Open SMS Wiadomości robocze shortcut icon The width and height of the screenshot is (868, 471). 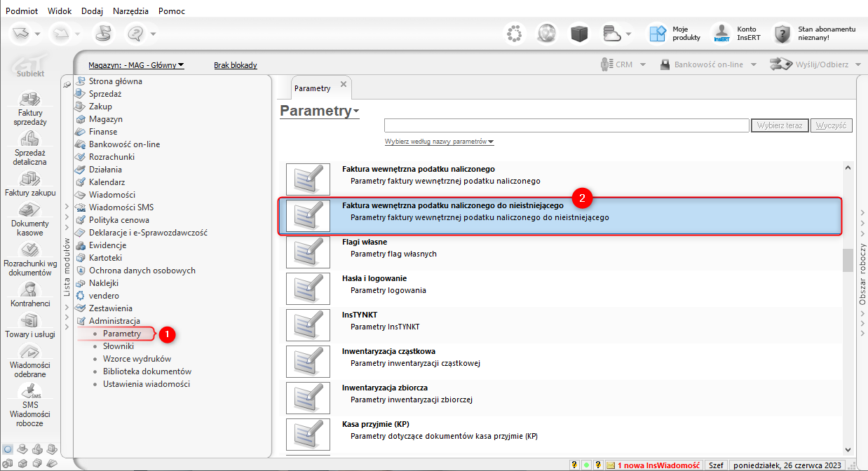[29, 391]
